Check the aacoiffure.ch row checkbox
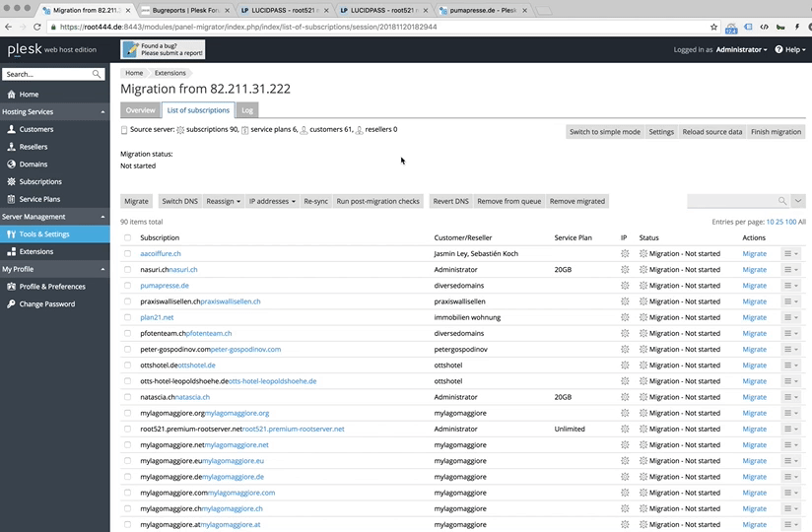 pyautogui.click(x=127, y=253)
